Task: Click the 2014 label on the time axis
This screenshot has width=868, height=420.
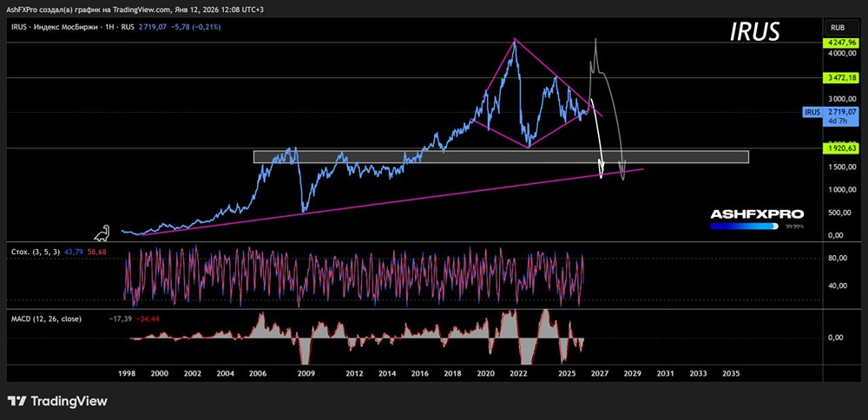Action: [x=387, y=373]
